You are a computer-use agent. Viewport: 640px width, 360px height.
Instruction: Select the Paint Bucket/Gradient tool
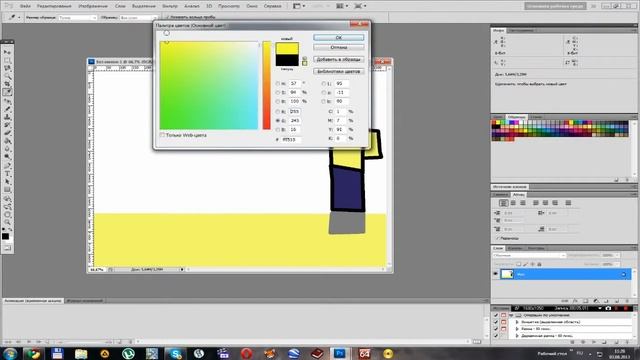(7, 141)
